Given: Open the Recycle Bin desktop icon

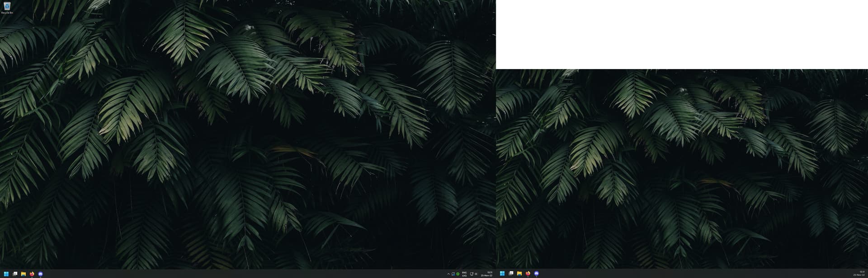Looking at the screenshot, I should click(x=7, y=7).
